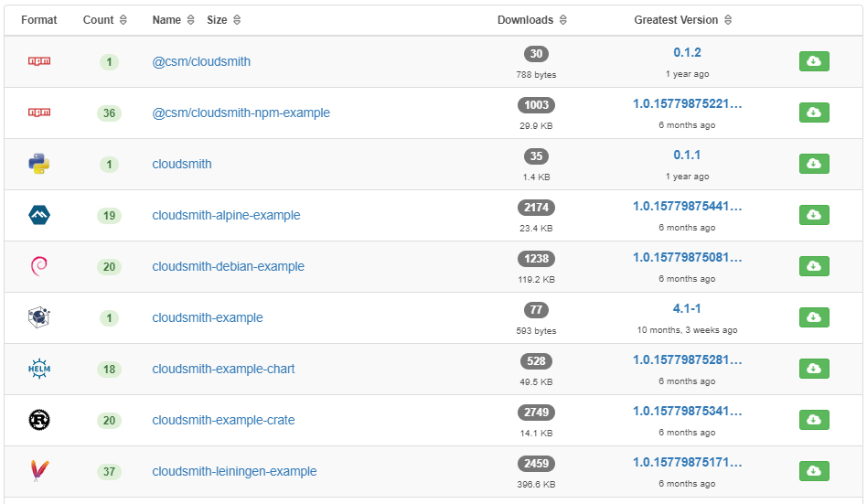The width and height of the screenshot is (867, 504).
Task: Open the @csm/cloudsmith-npm-example package link
Action: (241, 113)
